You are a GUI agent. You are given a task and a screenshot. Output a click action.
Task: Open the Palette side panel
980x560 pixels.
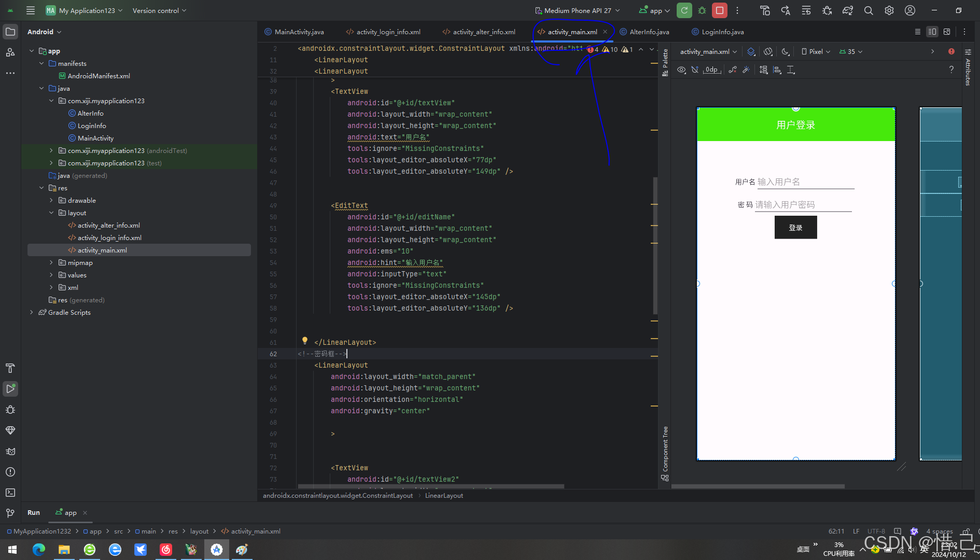click(x=665, y=62)
